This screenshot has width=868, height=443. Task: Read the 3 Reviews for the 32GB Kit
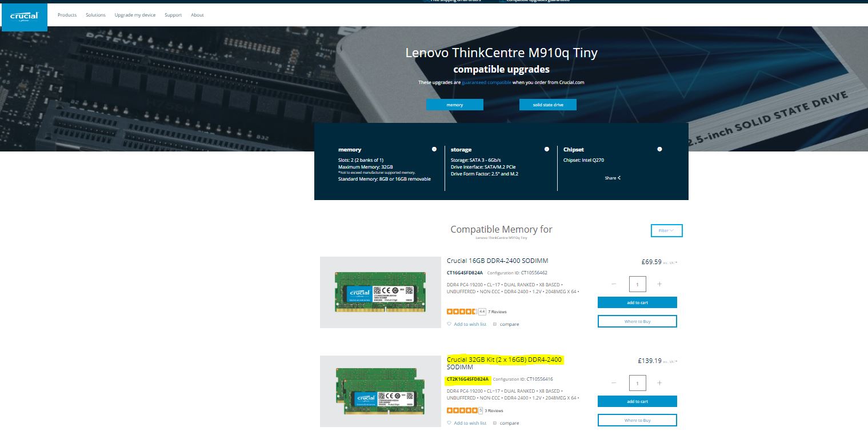[x=494, y=410]
